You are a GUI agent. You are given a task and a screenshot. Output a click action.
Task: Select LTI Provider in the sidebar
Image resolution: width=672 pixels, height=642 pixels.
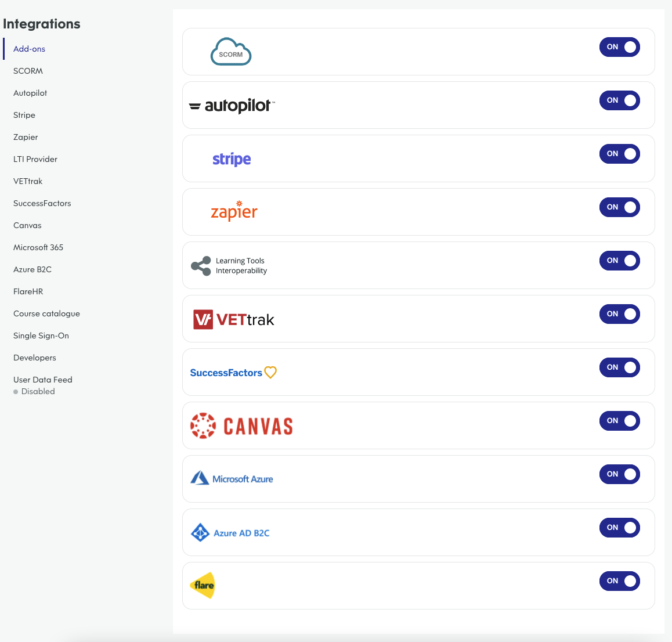(35, 159)
